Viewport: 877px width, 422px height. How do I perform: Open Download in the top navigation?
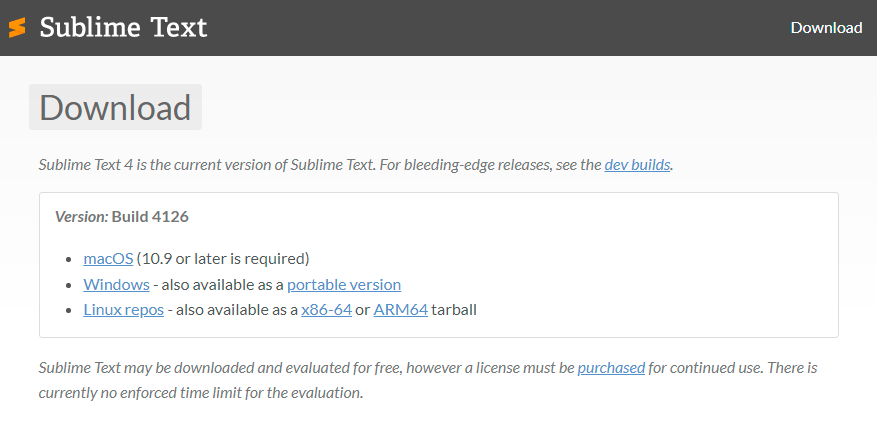[826, 27]
